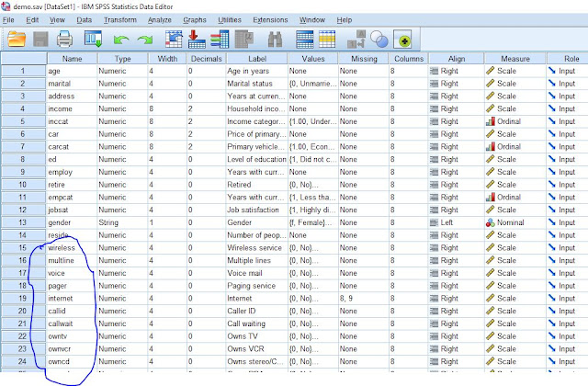588x386 pixels.
Task: Click the 'Job satisfaction' label cell
Action: coord(257,210)
